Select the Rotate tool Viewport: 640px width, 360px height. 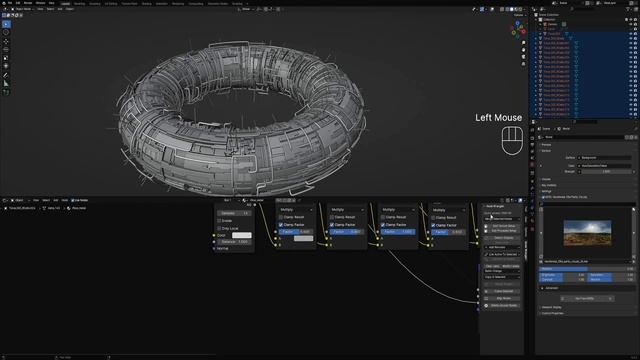[x=6, y=50]
